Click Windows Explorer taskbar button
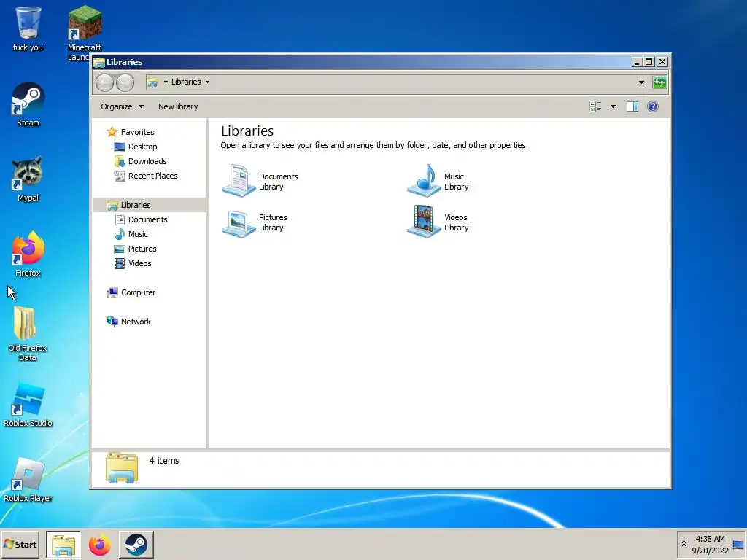This screenshot has width=747, height=560. tap(63, 545)
